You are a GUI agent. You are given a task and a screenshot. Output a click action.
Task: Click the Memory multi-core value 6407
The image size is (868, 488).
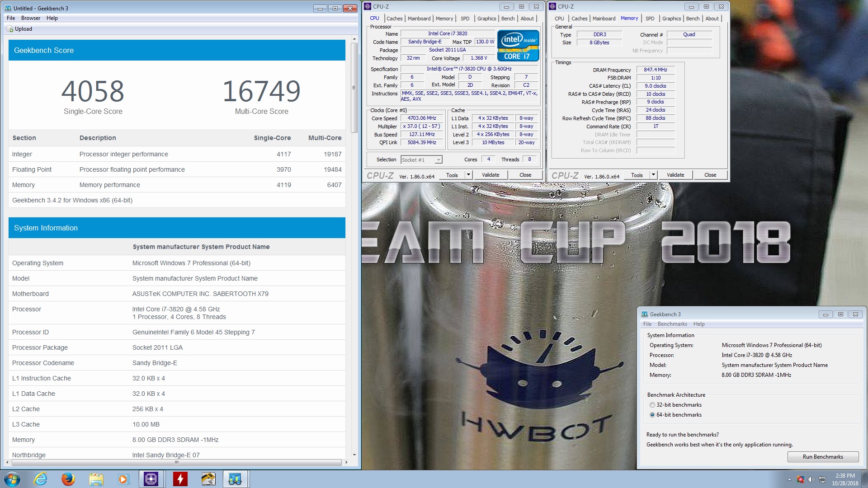(x=334, y=185)
